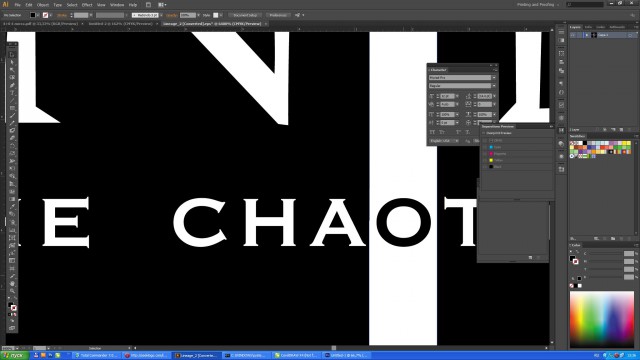Toggle Cyan plate visibility

point(485,147)
